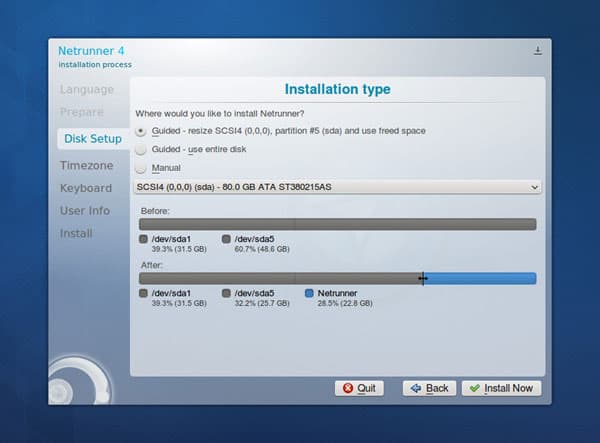This screenshot has height=443, width=600.
Task: Click the /dev/sda1 legend icon under After
Action: (x=145, y=294)
